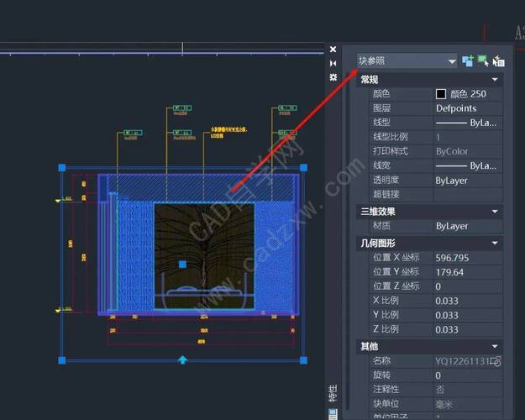The height and width of the screenshot is (420, 525).
Task: Click the top-left blue corner grip
Action: (x=61, y=168)
